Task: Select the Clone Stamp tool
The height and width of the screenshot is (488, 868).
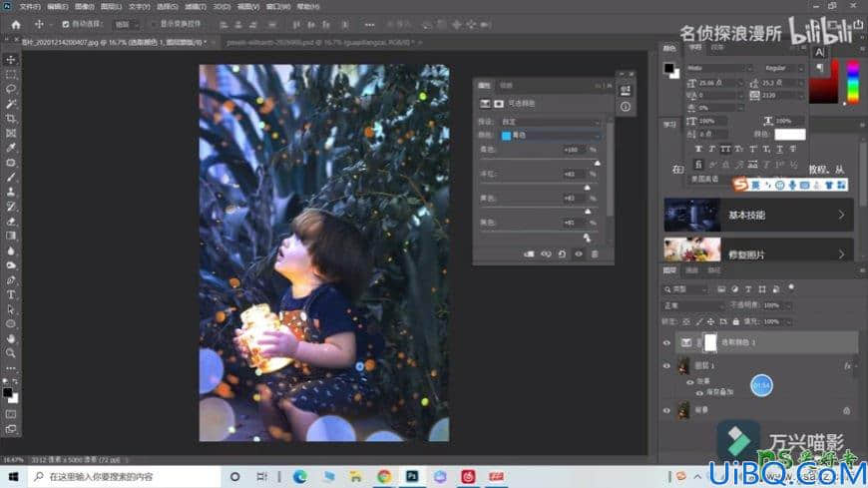Action: (x=11, y=192)
